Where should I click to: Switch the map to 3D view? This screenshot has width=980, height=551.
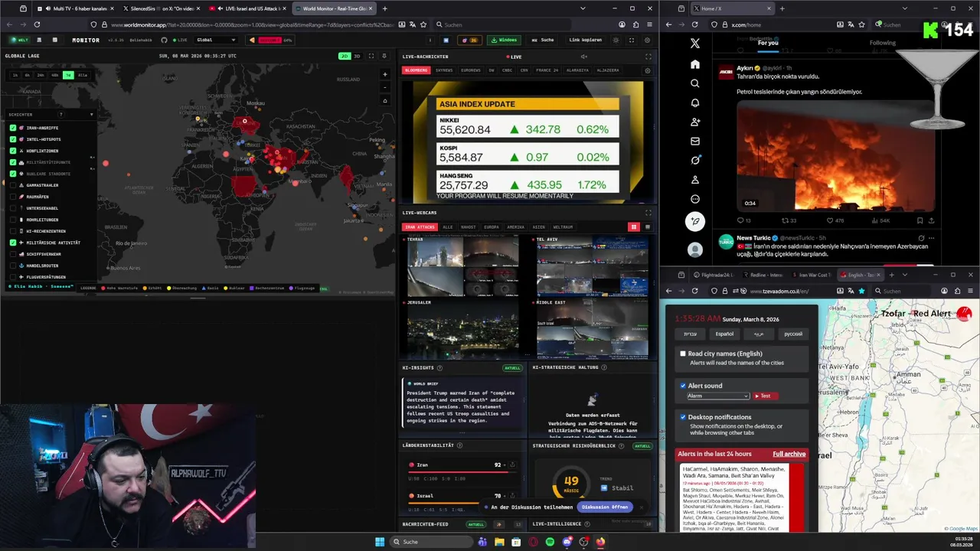point(356,56)
